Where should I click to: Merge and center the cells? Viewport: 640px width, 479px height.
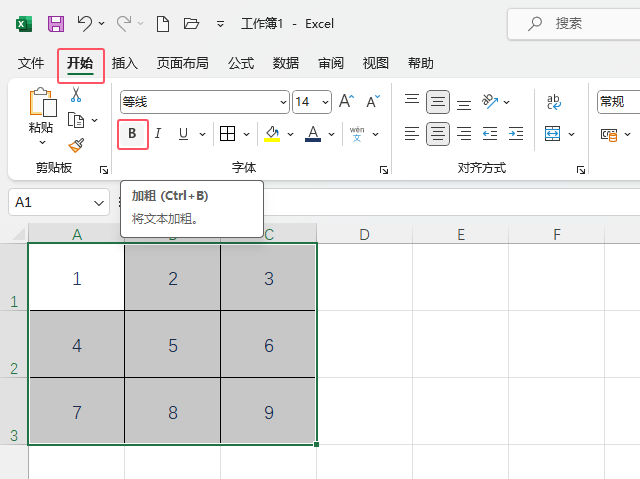(x=552, y=134)
